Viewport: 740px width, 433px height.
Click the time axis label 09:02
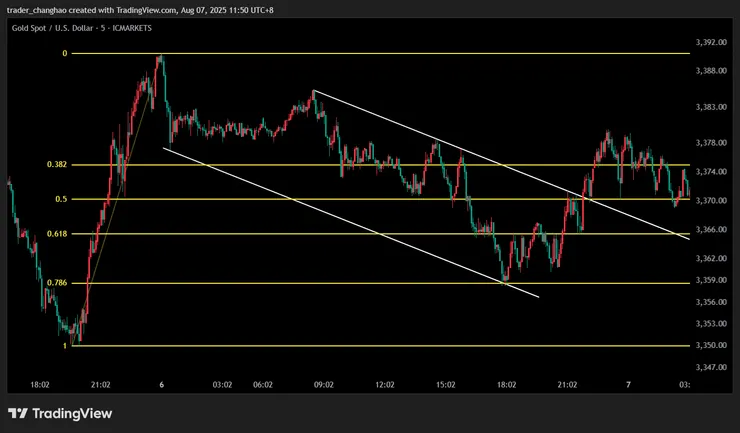pyautogui.click(x=324, y=385)
